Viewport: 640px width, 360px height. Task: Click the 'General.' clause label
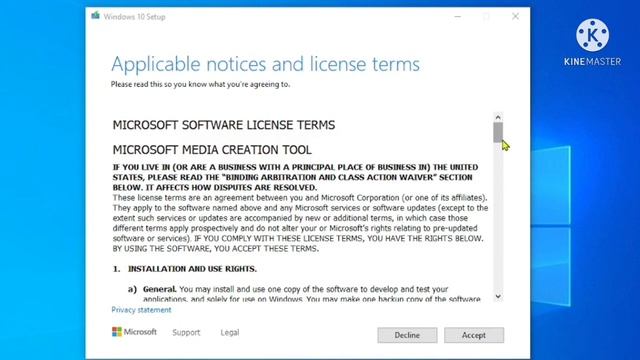(x=160, y=289)
